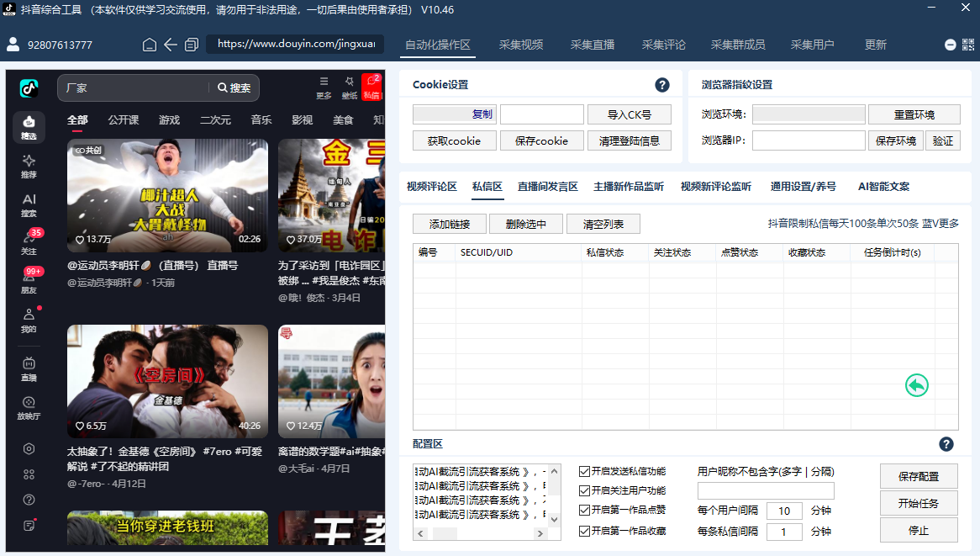Click the 配置区 help question icon

[946, 444]
